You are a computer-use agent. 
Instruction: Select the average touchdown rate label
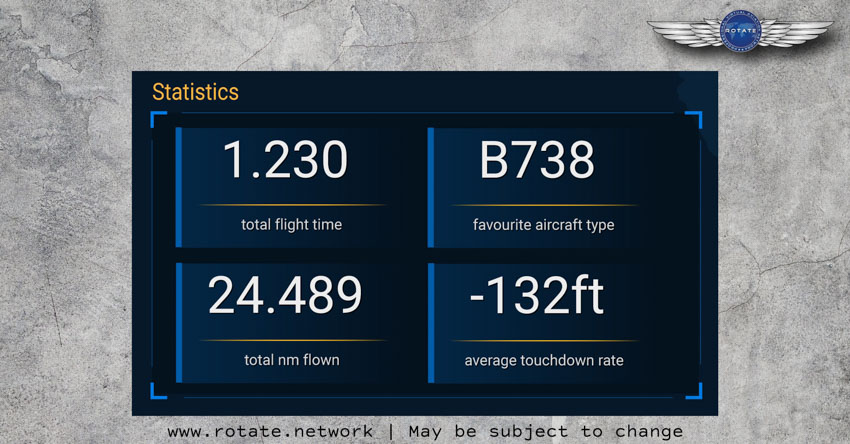[544, 361]
